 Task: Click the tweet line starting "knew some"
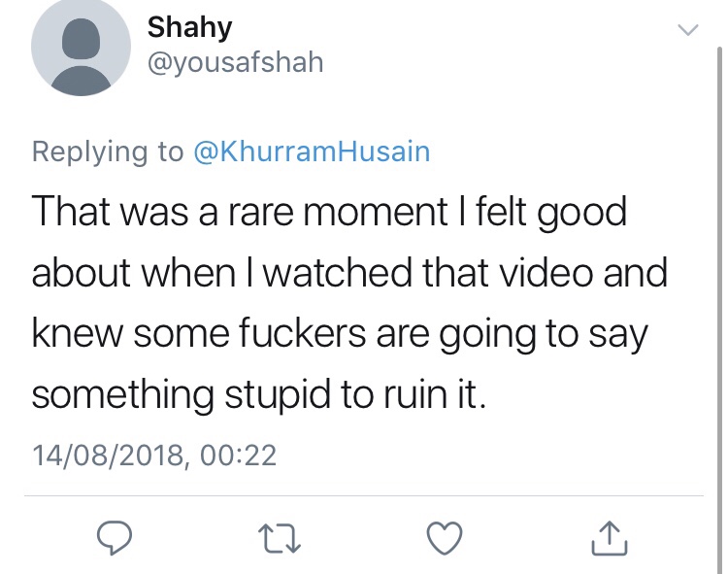(x=340, y=334)
